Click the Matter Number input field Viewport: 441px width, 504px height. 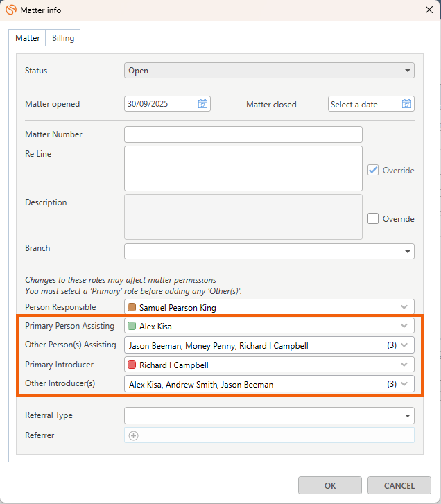(243, 134)
